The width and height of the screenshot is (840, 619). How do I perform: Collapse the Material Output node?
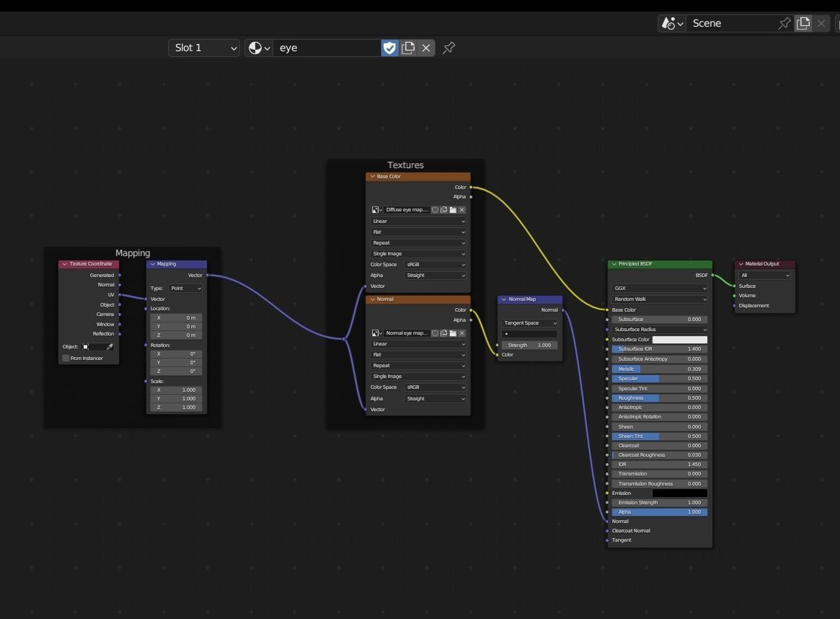point(740,264)
